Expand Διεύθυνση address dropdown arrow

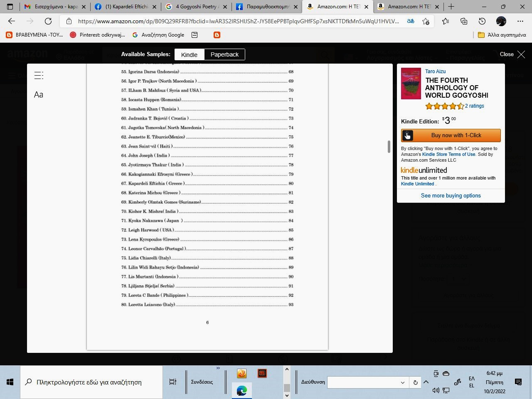pos(402,382)
